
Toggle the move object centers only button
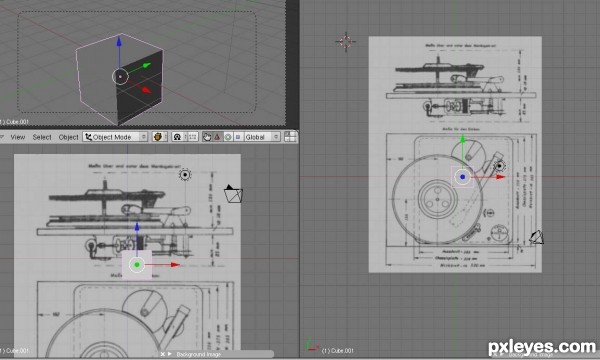tap(193, 137)
